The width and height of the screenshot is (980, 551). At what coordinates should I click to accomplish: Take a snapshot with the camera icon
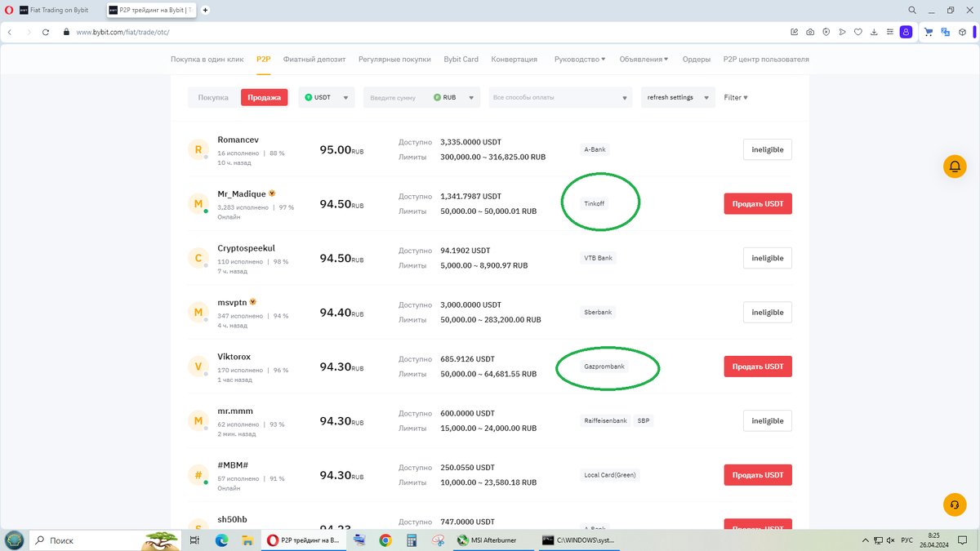tap(810, 32)
